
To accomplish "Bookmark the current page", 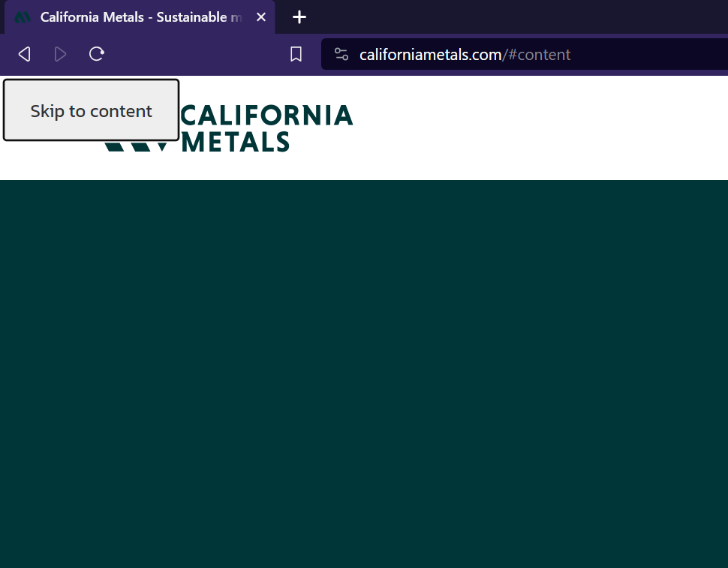I will (295, 54).
